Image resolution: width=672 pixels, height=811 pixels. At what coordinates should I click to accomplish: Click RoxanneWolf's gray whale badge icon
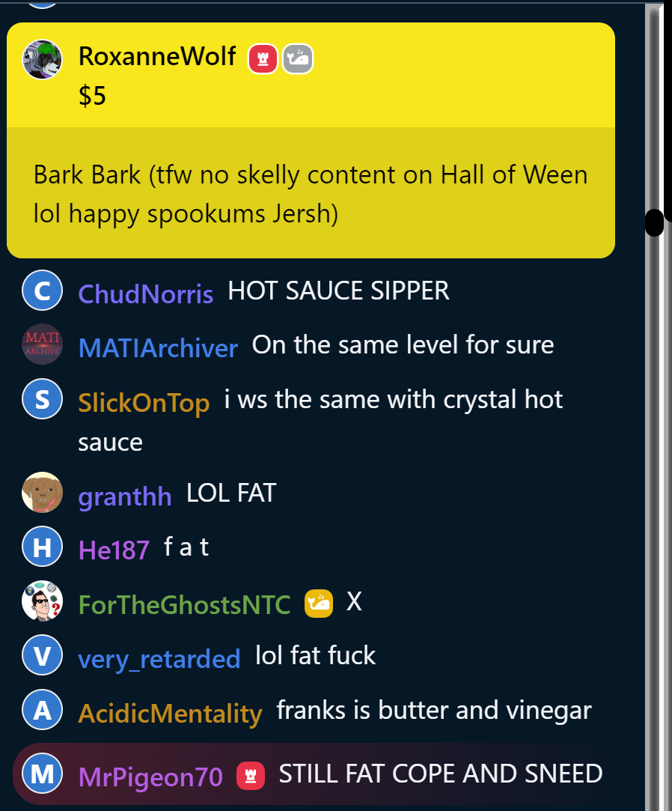[x=298, y=59]
